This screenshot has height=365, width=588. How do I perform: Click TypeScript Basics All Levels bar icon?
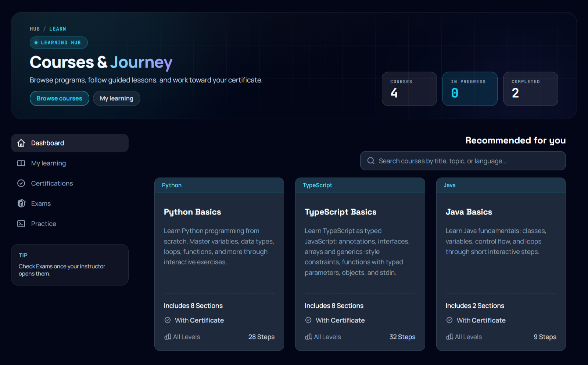[x=308, y=337]
